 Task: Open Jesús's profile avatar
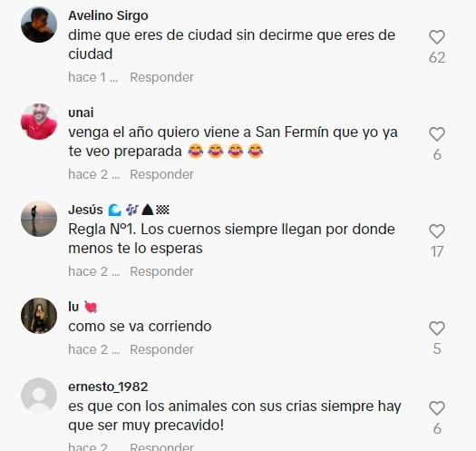pyautogui.click(x=39, y=219)
